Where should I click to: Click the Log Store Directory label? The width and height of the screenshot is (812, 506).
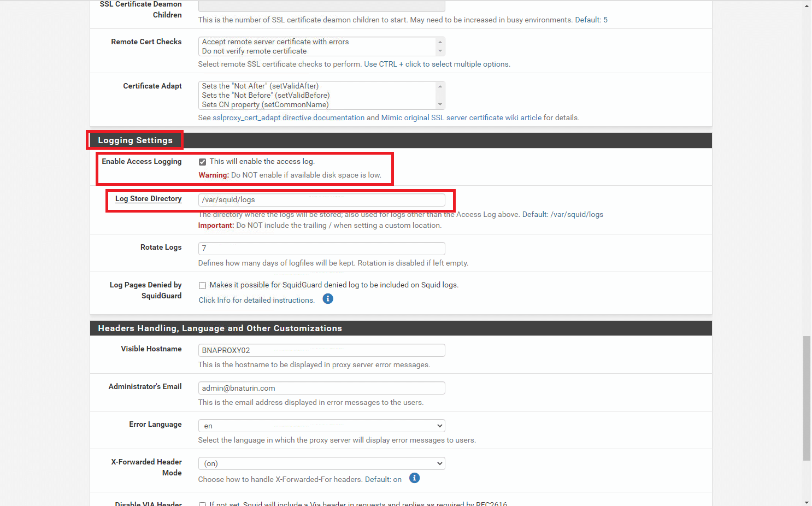148,199
